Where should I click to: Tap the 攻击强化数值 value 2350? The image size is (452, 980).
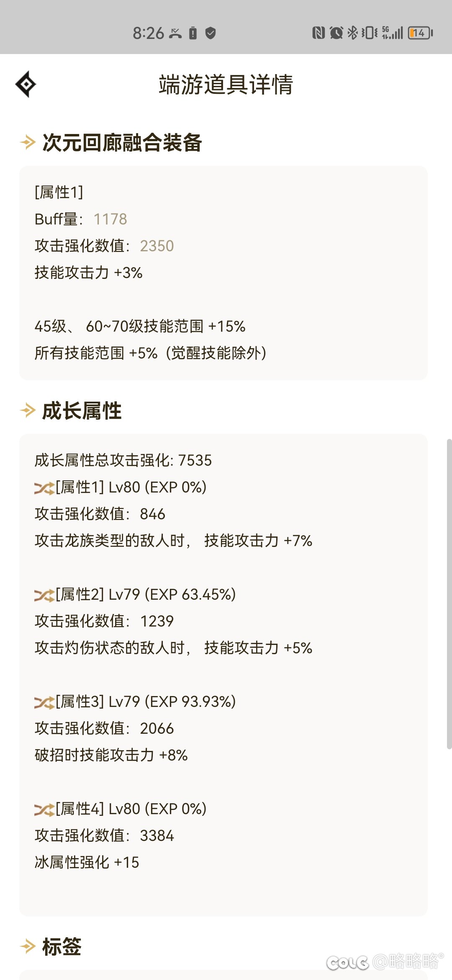157,246
